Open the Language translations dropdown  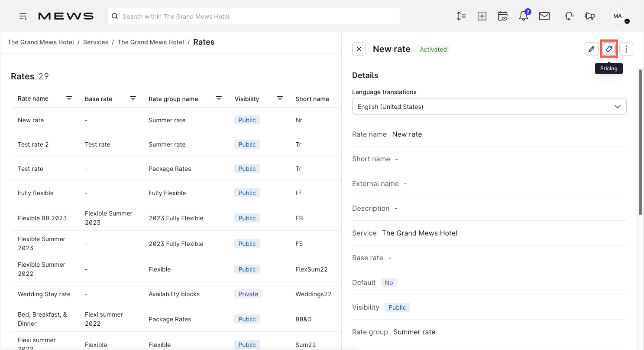pos(489,106)
